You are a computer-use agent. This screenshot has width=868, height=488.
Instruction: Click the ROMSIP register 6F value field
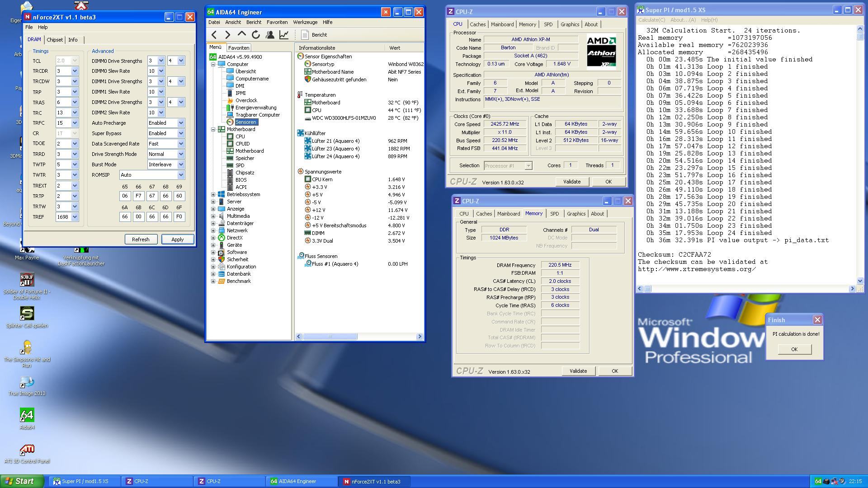coord(179,217)
